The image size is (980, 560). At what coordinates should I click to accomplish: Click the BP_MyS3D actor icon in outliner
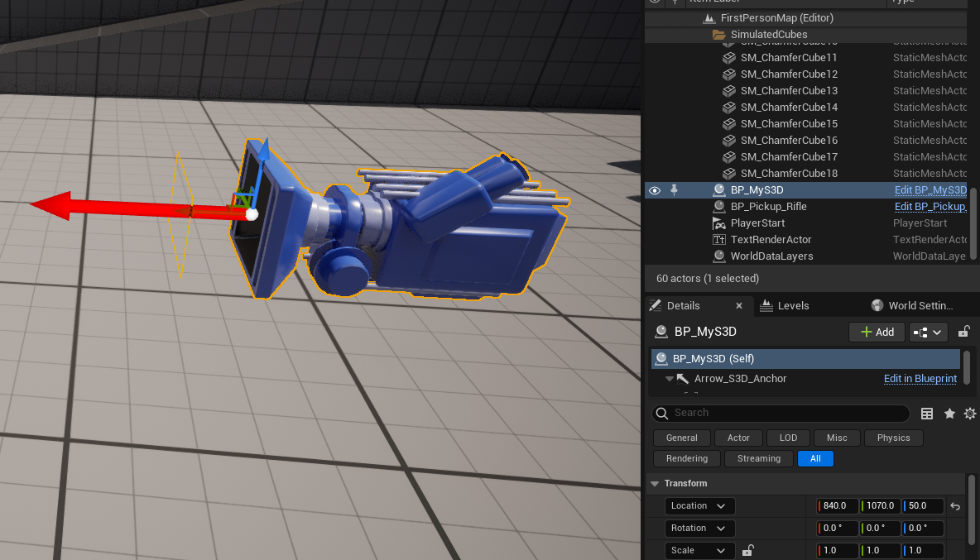[x=719, y=189]
